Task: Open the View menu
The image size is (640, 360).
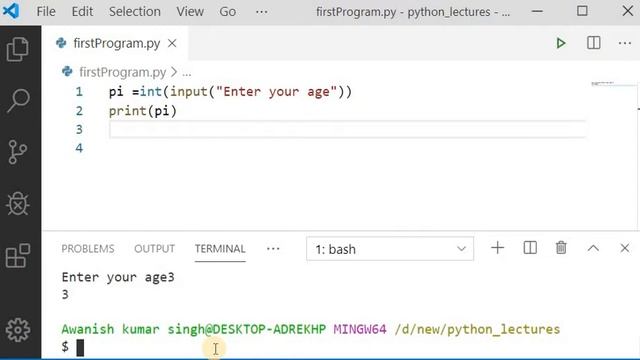Action: coord(190,11)
